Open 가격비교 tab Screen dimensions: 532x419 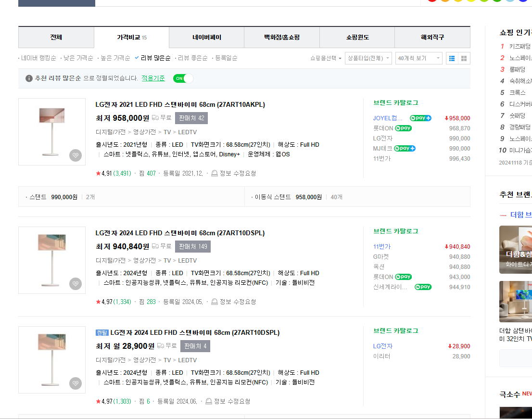[x=132, y=38]
